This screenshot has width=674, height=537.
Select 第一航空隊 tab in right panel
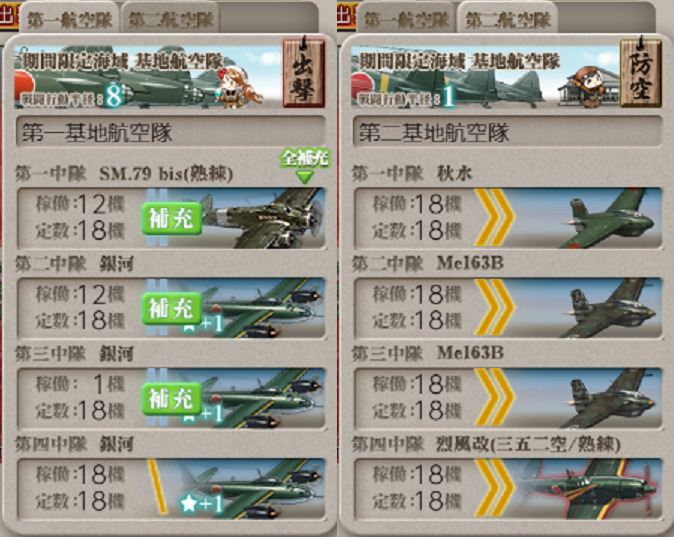coord(407,20)
